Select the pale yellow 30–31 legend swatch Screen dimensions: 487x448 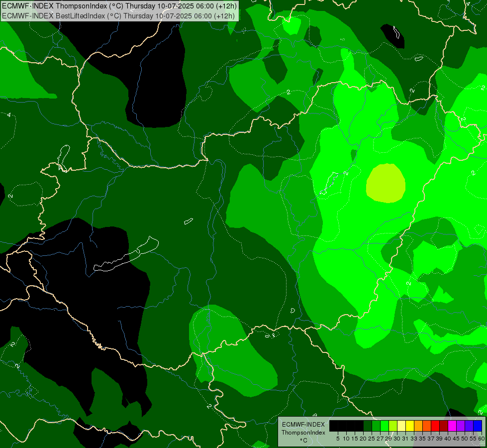pos(401,426)
